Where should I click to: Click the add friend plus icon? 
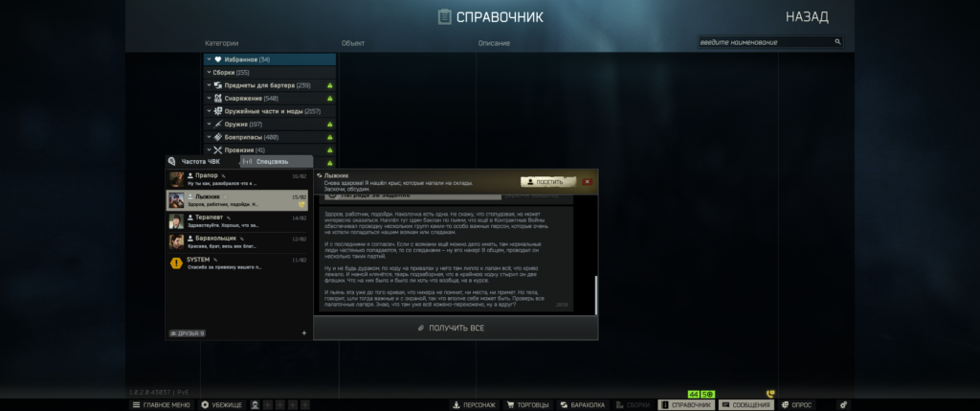[x=304, y=333]
